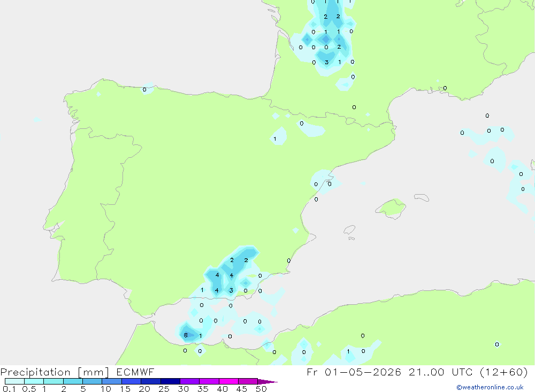The width and height of the screenshot is (535, 392).
Task: Select the 25–30 mm legend swatch
Action: [x=170, y=381]
